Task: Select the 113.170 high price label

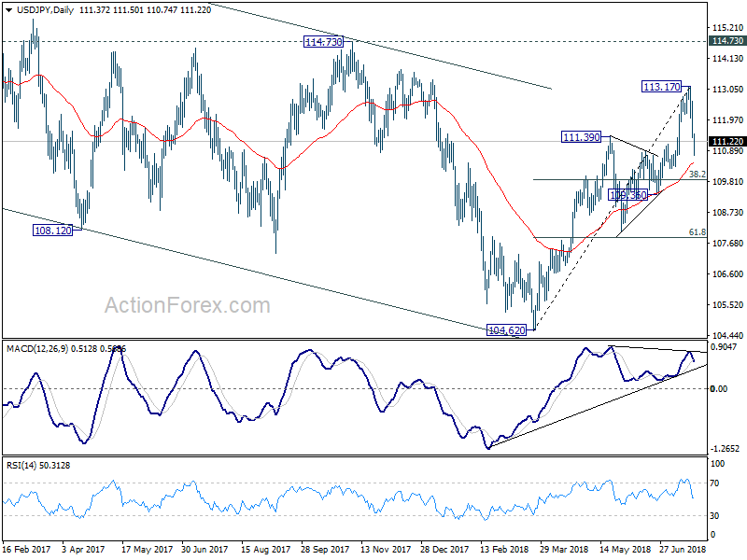Action: [x=662, y=87]
